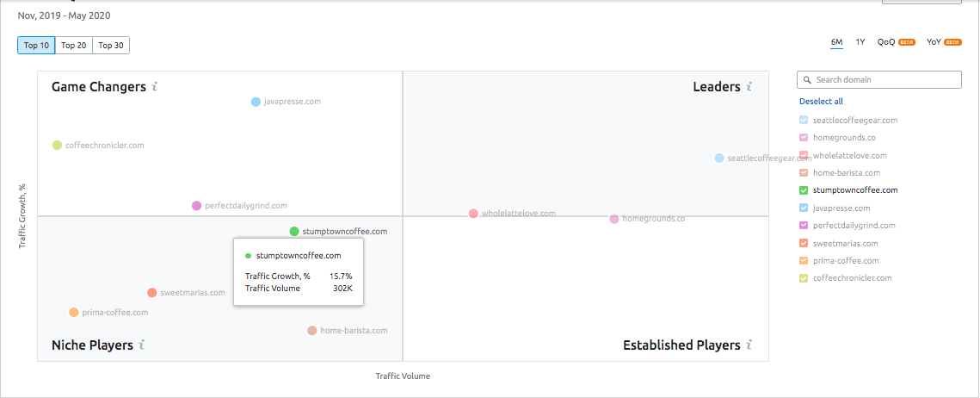
Task: Click the search magnifier icon
Action: 808,80
